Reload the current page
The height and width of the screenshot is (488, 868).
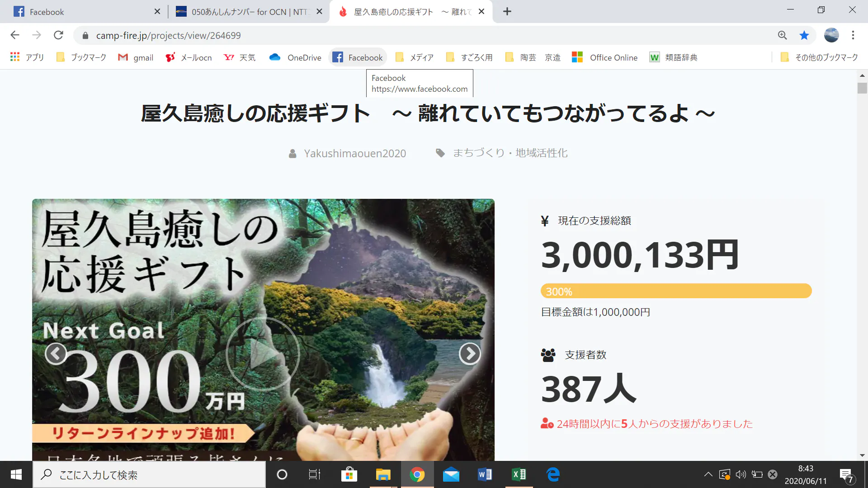pos(58,35)
